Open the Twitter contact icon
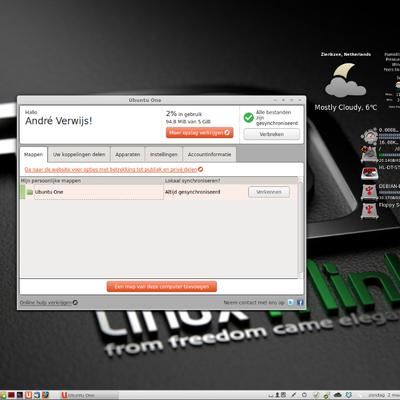This screenshot has width=400, height=400. tap(291, 302)
